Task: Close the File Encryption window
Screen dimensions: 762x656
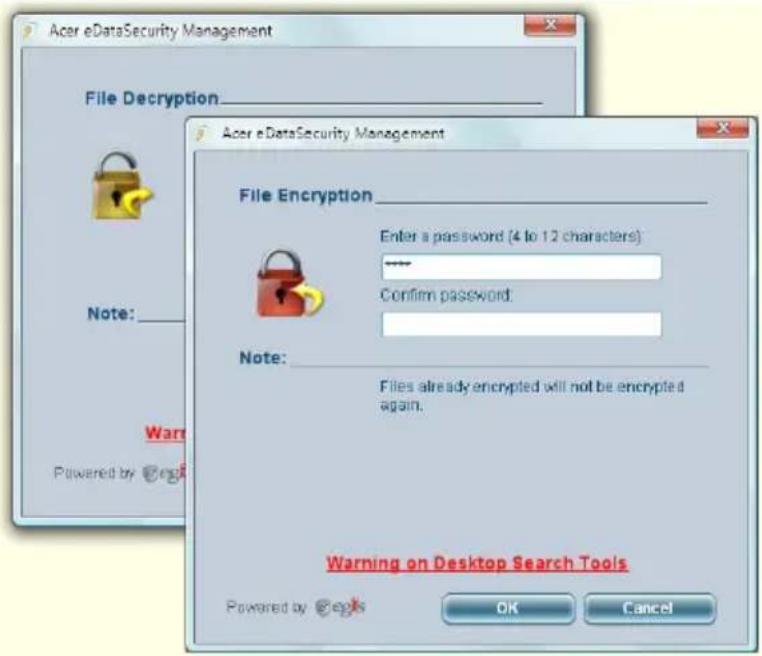Action: pyautogui.click(x=723, y=128)
